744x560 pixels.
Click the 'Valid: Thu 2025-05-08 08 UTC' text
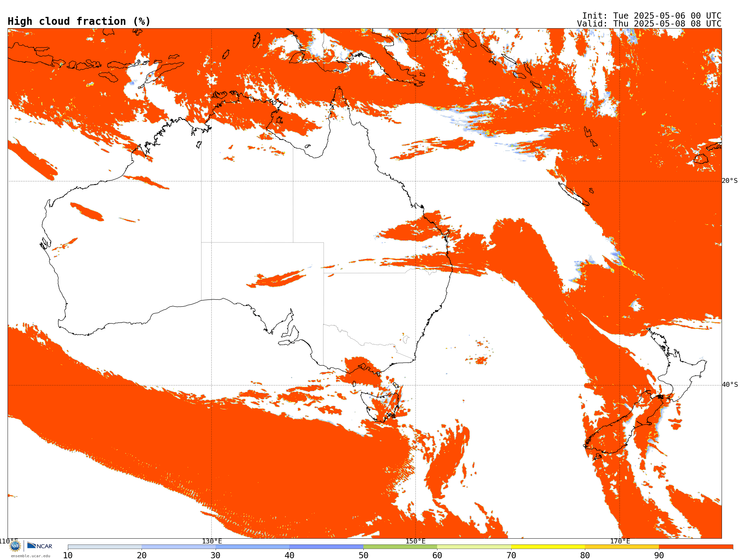[x=649, y=24]
